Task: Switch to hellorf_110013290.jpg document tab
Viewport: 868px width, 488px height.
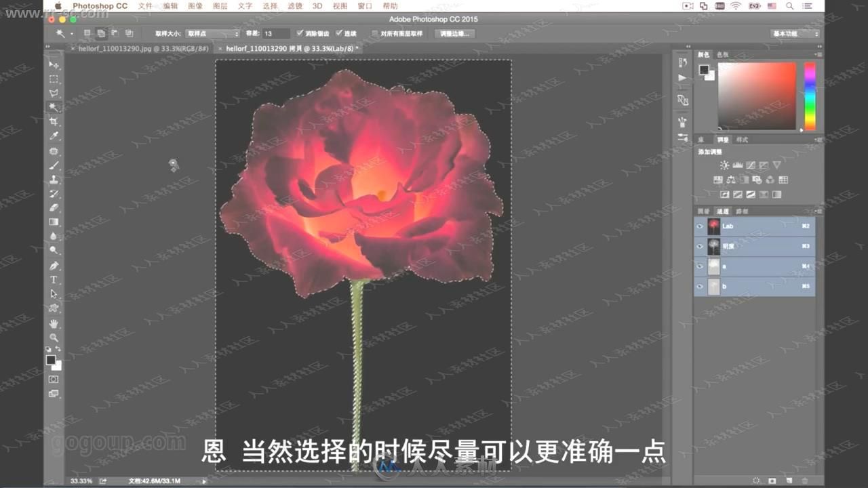Action: [141, 49]
